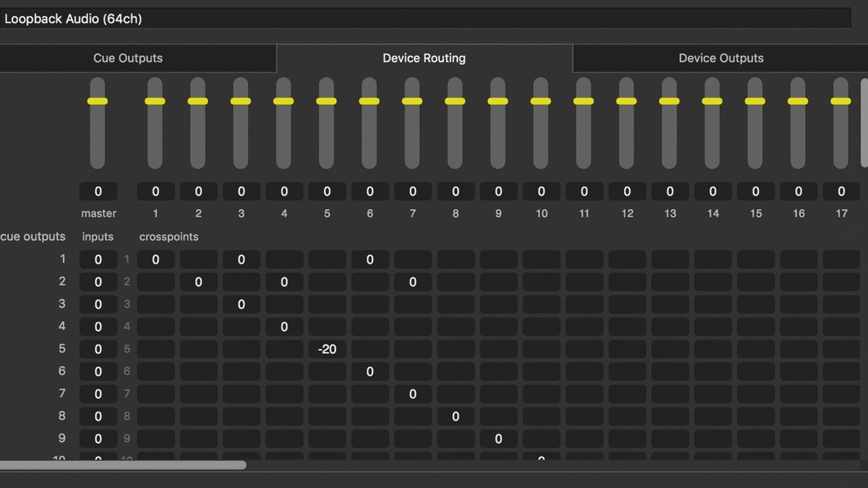Click the input level field for cue output 7
Image resolution: width=868 pixels, height=488 pixels.
coord(98,394)
